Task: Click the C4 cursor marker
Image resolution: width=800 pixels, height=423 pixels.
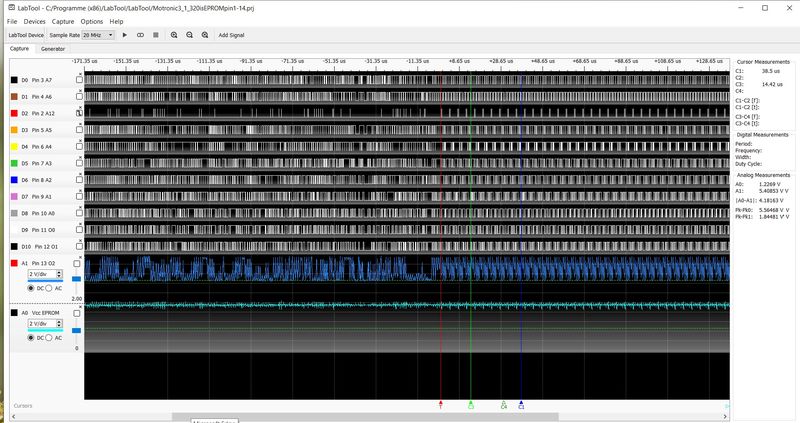Action: click(x=504, y=405)
